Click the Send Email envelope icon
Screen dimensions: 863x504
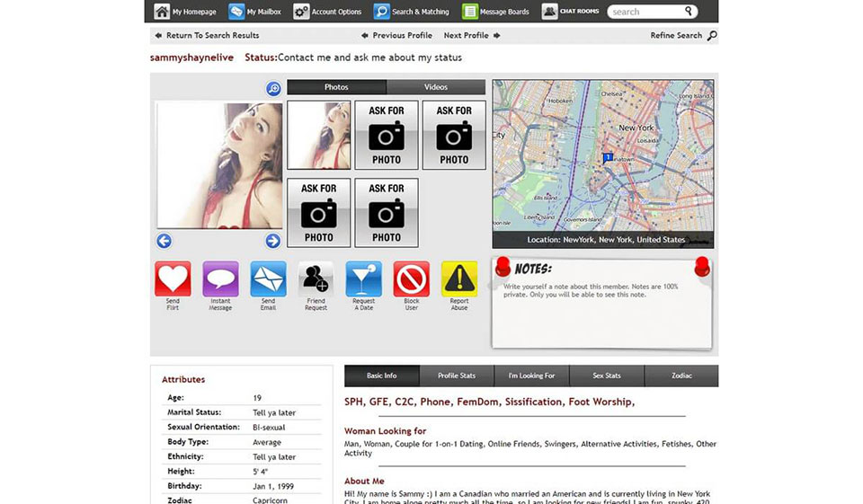268,279
